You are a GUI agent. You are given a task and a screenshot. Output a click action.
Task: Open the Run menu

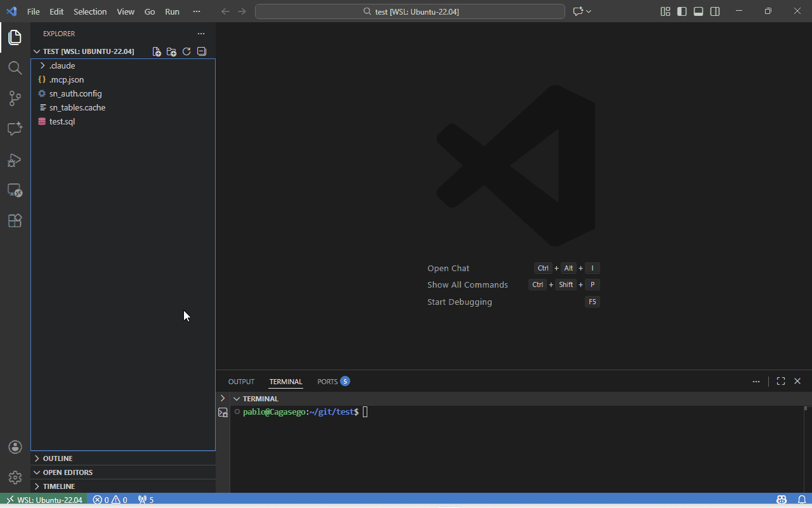172,11
